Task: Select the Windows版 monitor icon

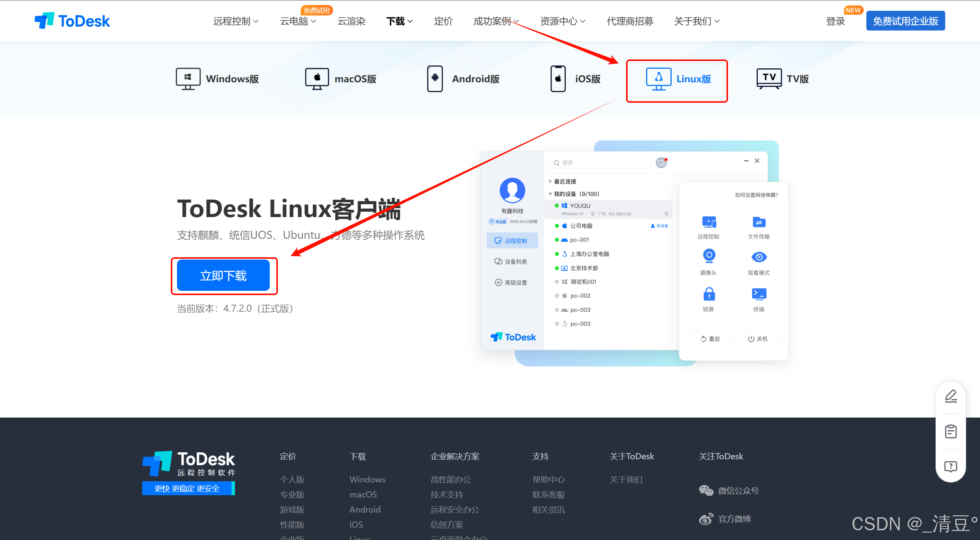Action: [x=188, y=79]
